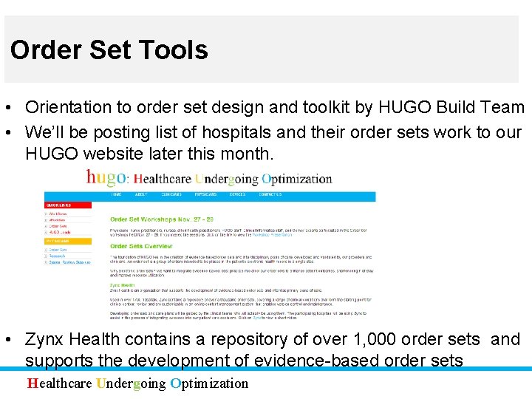The image size is (532, 399).
Task: Click the 'Order Sets Overview' green heading
Action: [141, 246]
